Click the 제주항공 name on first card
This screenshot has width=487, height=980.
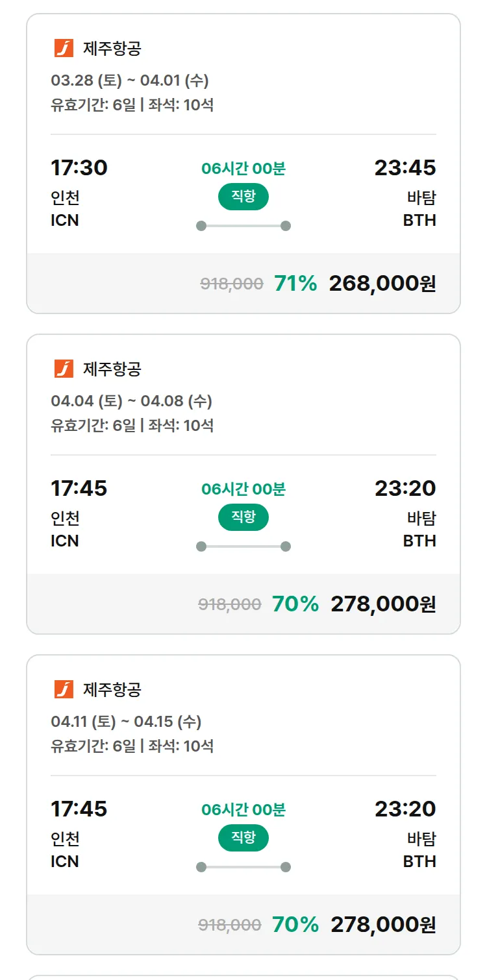(x=112, y=48)
